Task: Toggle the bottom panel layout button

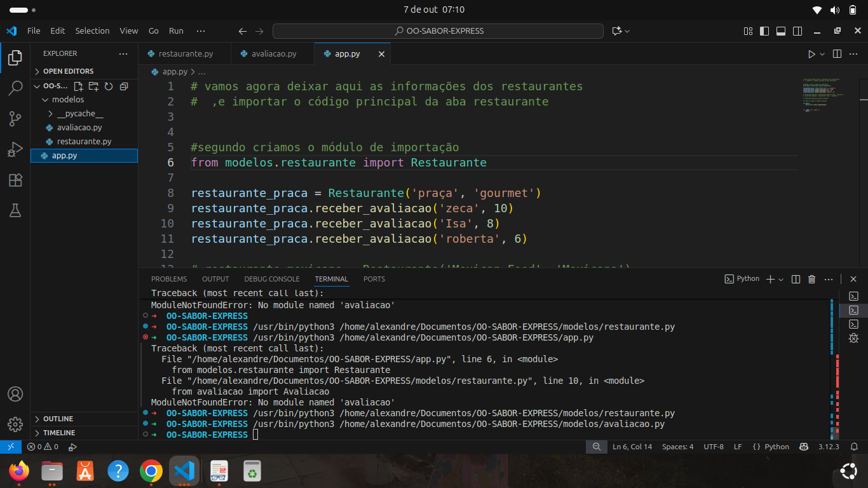Action: (781, 31)
